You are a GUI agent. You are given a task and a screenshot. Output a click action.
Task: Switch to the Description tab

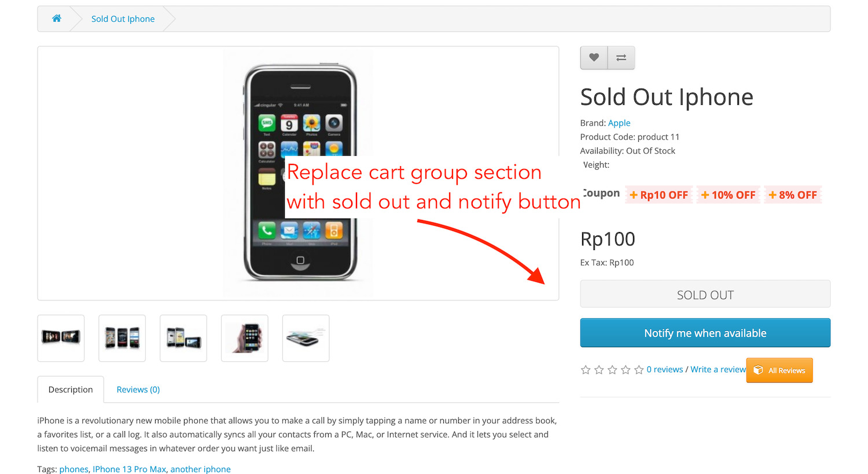(x=70, y=389)
